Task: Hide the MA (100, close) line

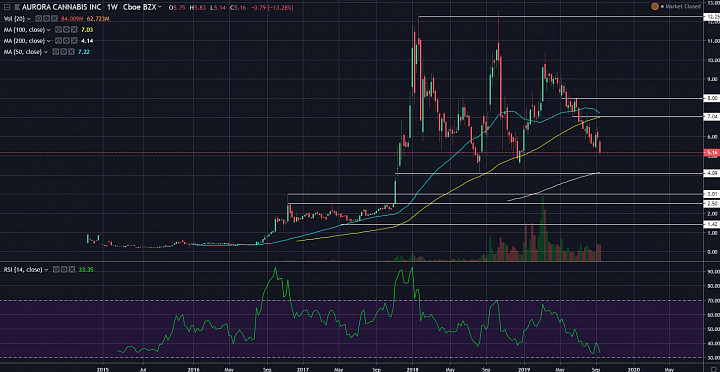Action: (x=58, y=30)
